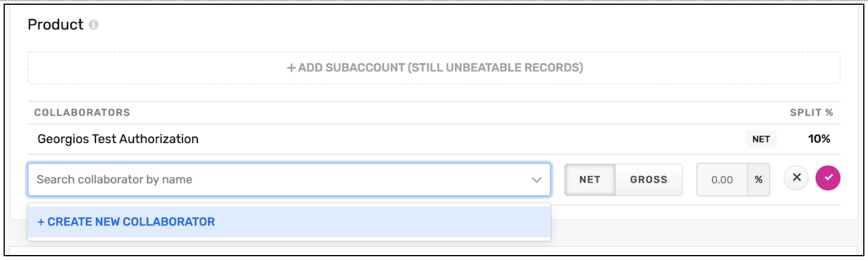This screenshot has width=868, height=261.
Task: Click the info icon beside Product
Action: [x=94, y=25]
